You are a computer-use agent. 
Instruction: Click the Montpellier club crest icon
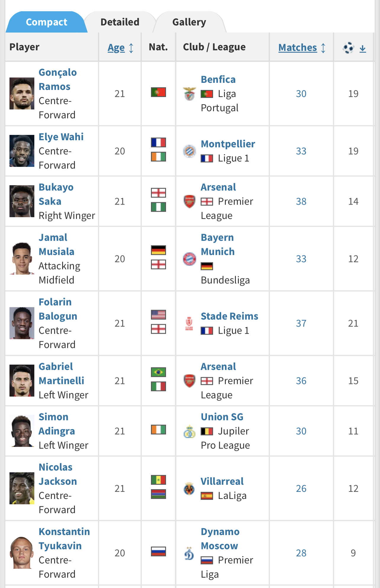coord(189,151)
